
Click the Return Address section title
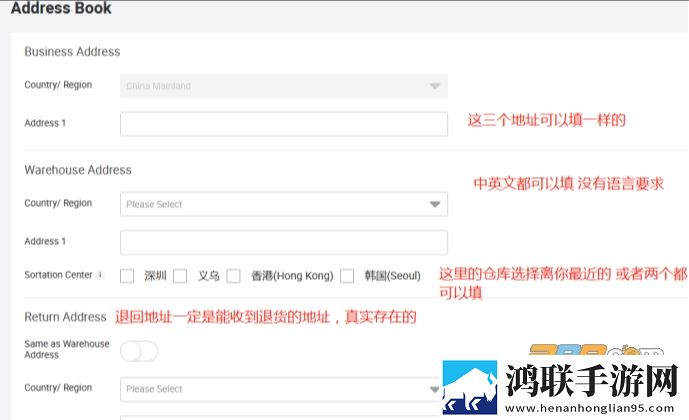65,317
